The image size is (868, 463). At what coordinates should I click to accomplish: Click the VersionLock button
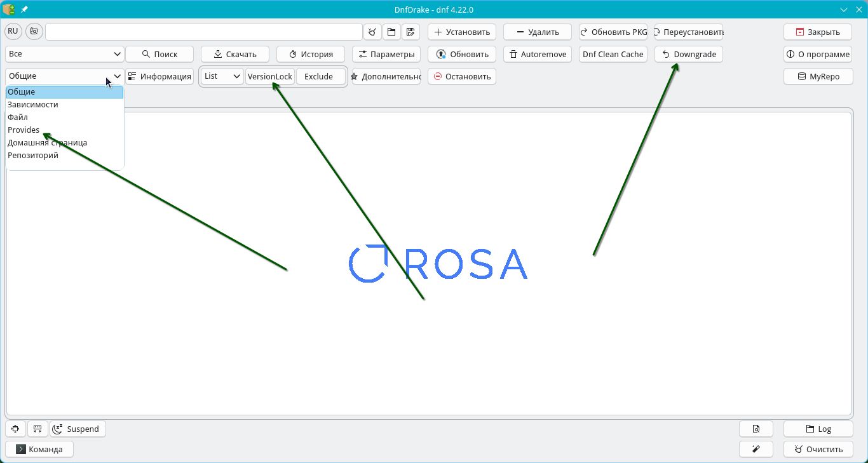click(270, 76)
